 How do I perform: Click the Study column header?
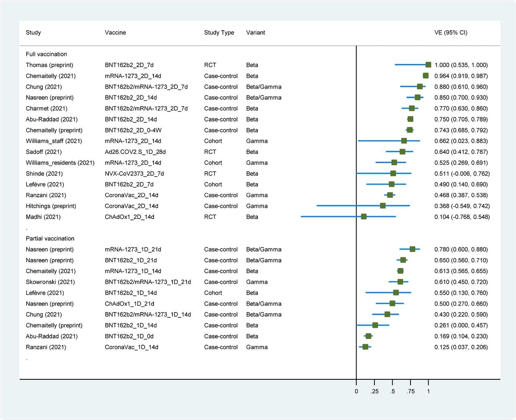33,33
